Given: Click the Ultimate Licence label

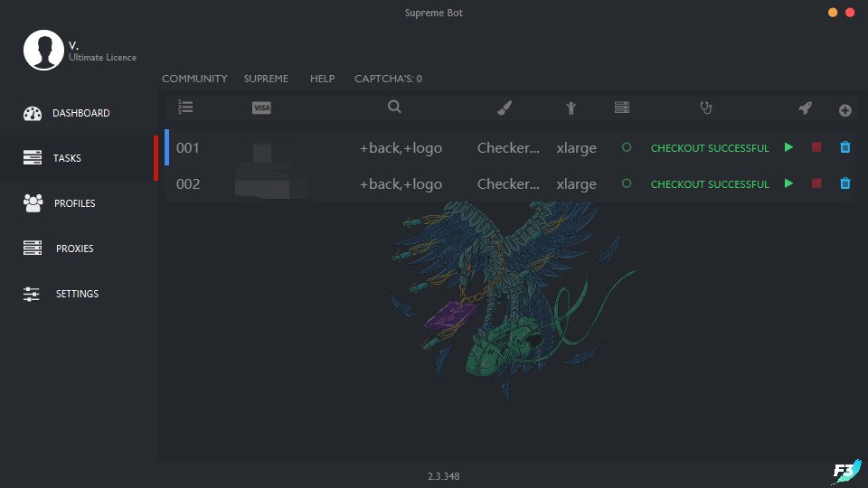Looking at the screenshot, I should [102, 58].
